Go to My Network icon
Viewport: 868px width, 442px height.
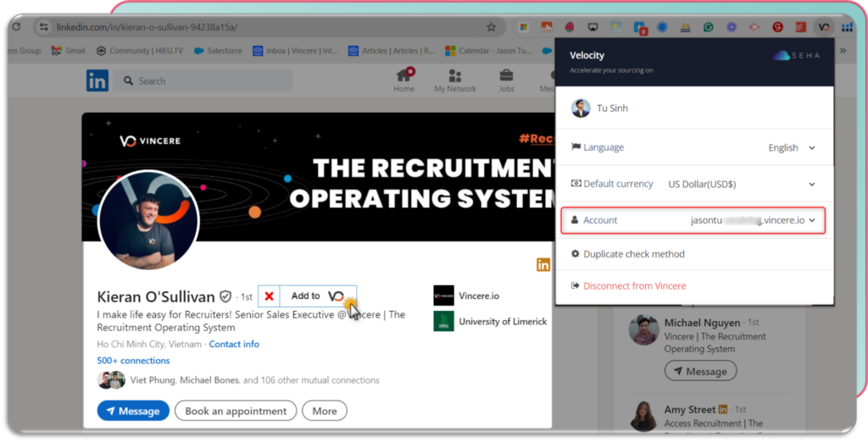[x=455, y=76]
